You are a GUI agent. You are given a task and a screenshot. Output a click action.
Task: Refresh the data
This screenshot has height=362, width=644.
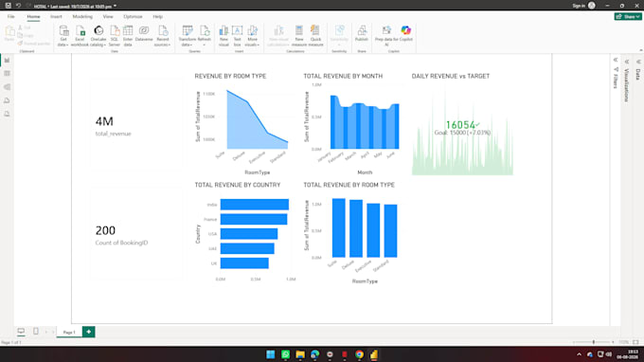pos(205,36)
